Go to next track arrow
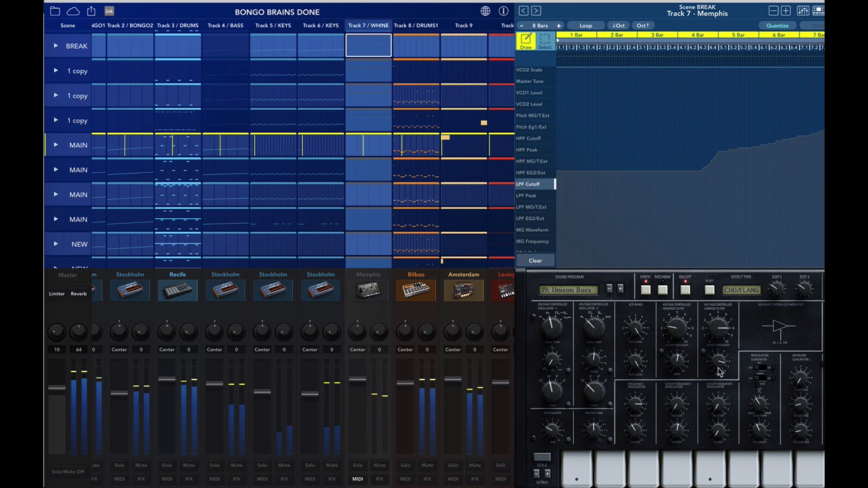 click(536, 11)
